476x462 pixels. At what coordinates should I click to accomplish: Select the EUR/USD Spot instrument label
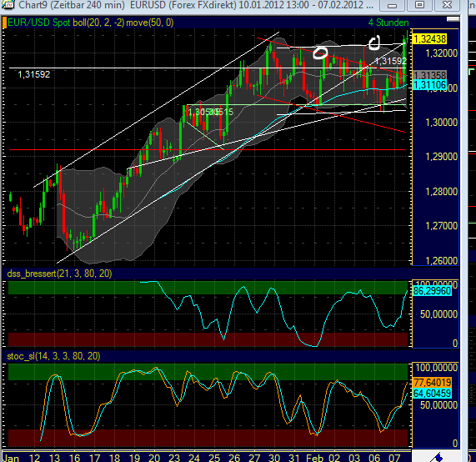[38, 23]
